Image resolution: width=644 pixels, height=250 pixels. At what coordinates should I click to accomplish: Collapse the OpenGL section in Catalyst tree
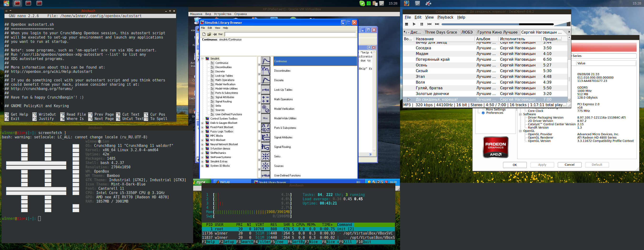tap(520, 131)
